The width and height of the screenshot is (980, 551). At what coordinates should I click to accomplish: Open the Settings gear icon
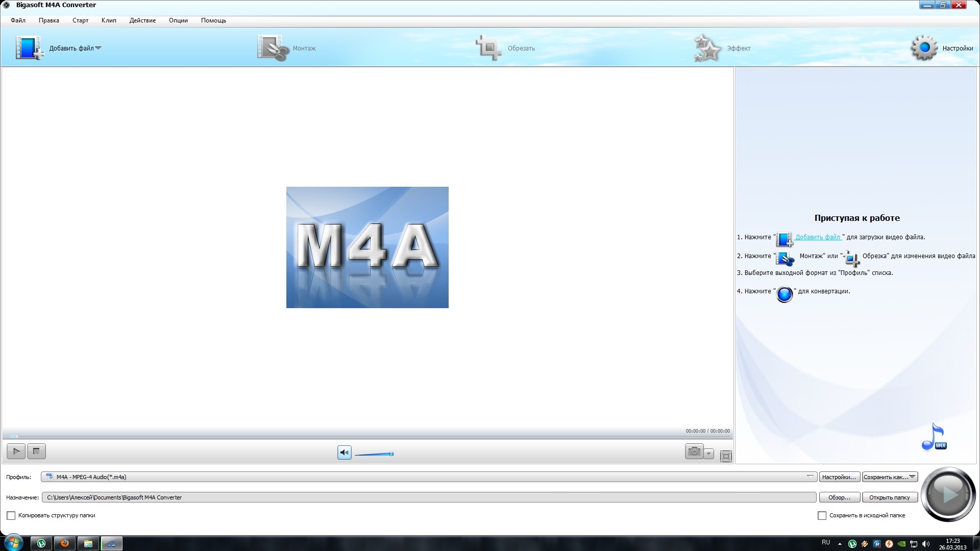point(924,48)
